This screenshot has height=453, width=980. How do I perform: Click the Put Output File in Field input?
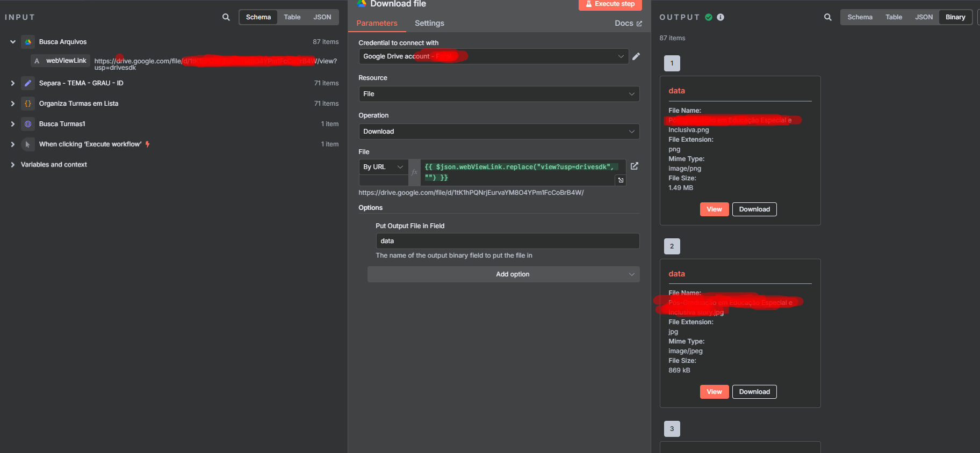507,241
